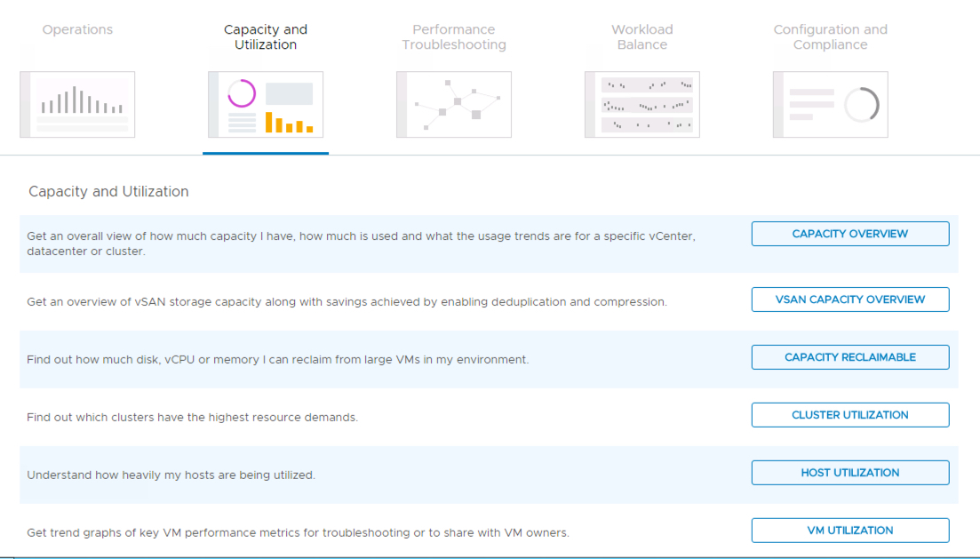This screenshot has height=559, width=980.
Task: Open the VM Utilization dashboard
Action: point(850,531)
